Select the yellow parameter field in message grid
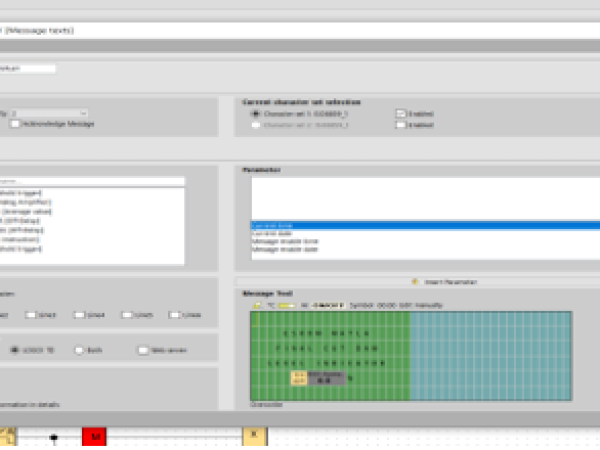600x450 pixels. 299,377
